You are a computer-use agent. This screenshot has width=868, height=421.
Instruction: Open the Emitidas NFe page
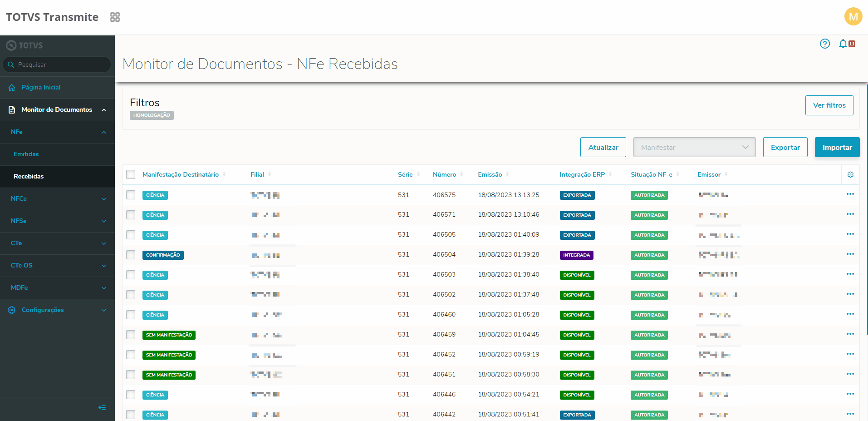[x=26, y=154]
